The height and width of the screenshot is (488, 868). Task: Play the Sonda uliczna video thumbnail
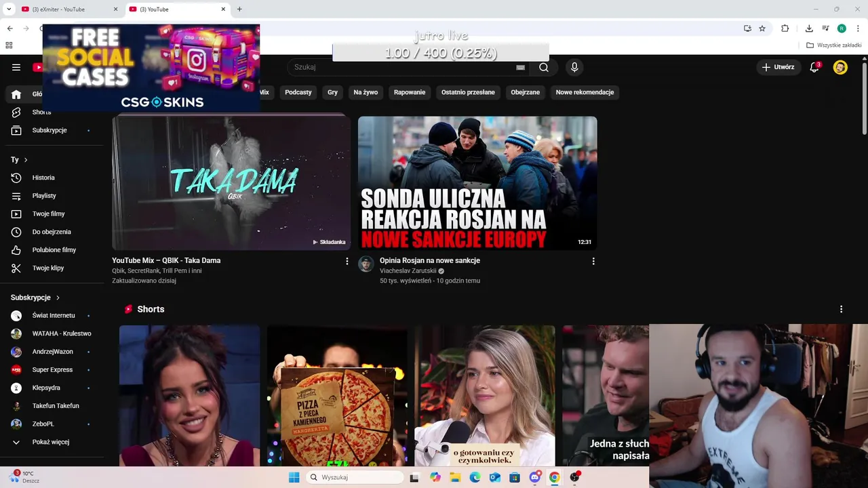pos(477,183)
